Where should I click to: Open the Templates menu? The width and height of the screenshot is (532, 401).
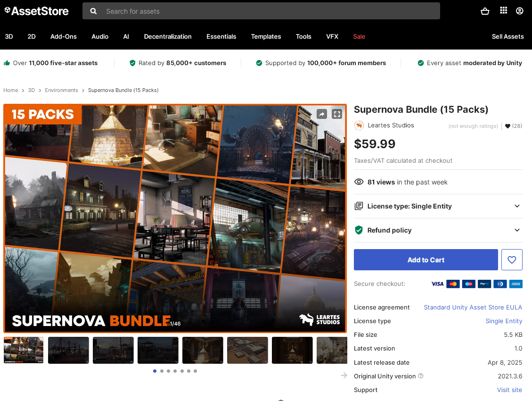(x=266, y=37)
